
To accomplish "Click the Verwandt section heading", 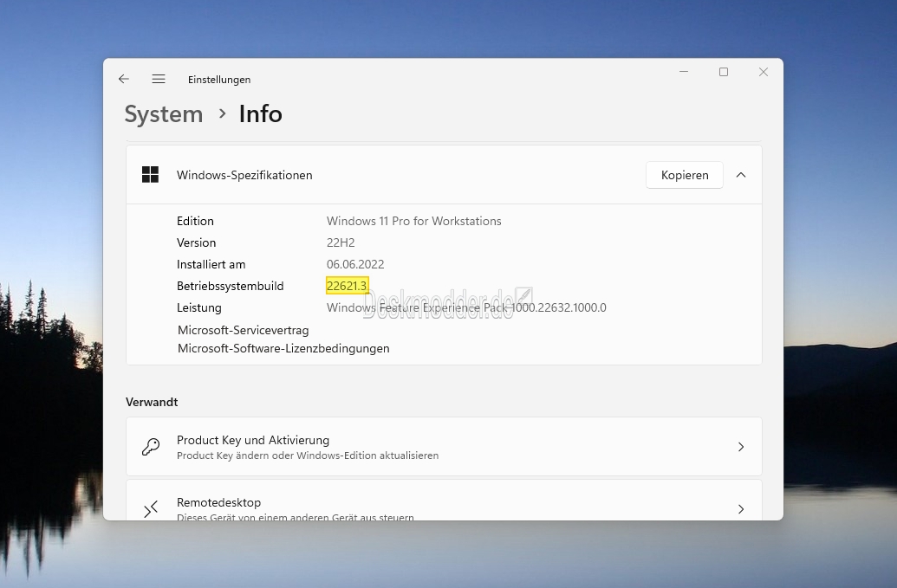I will (152, 403).
